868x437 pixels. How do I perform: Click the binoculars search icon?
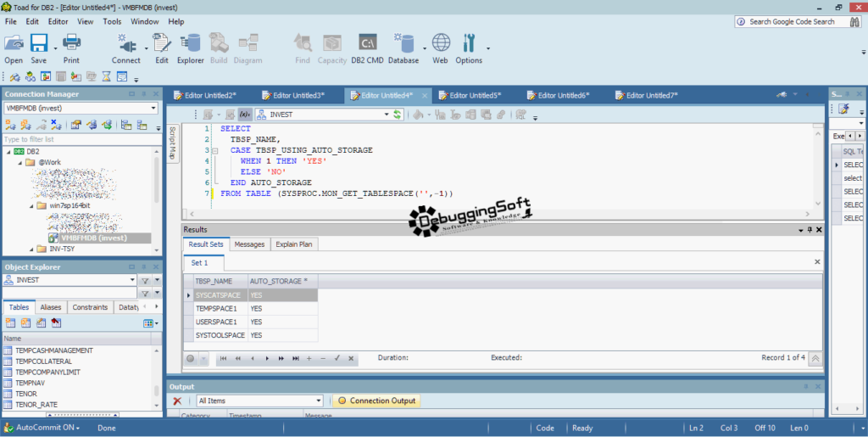[854, 21]
